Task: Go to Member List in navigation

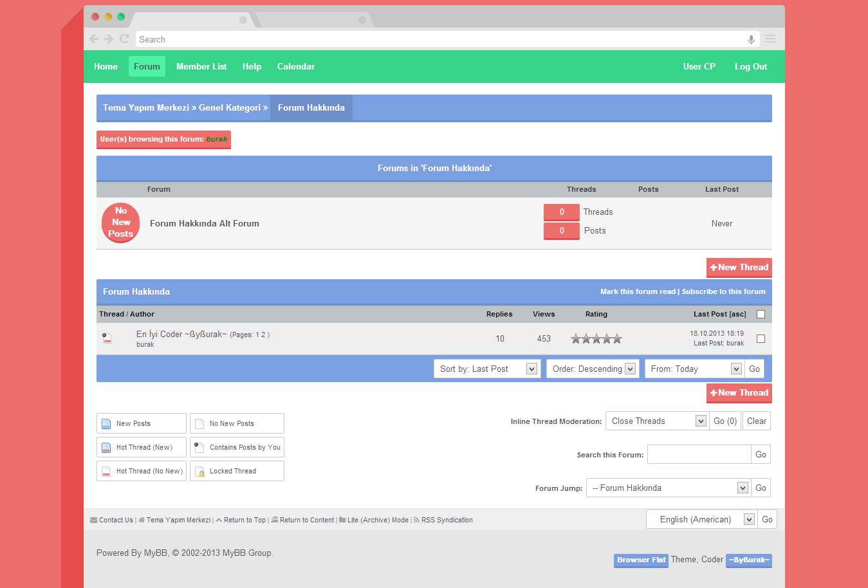Action: (201, 66)
